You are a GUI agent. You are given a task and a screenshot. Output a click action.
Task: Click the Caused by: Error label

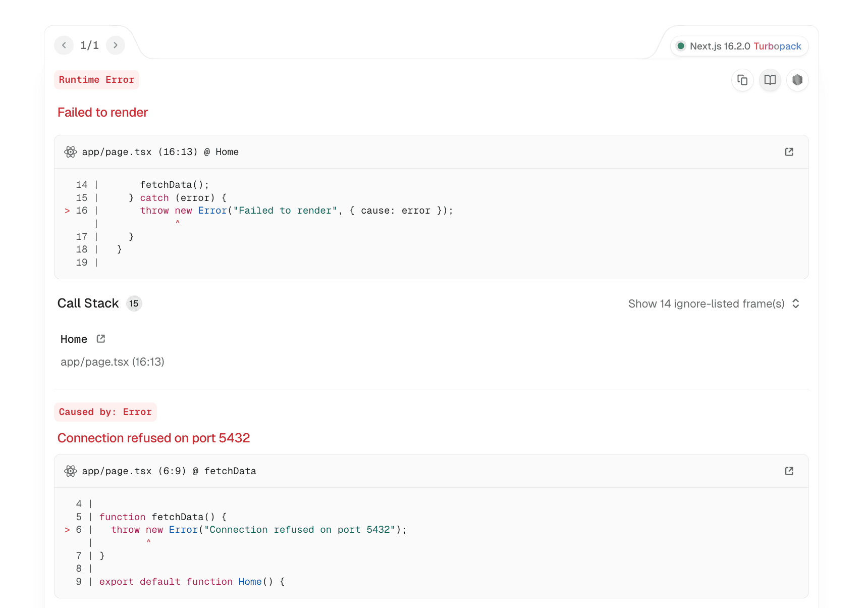click(x=105, y=412)
